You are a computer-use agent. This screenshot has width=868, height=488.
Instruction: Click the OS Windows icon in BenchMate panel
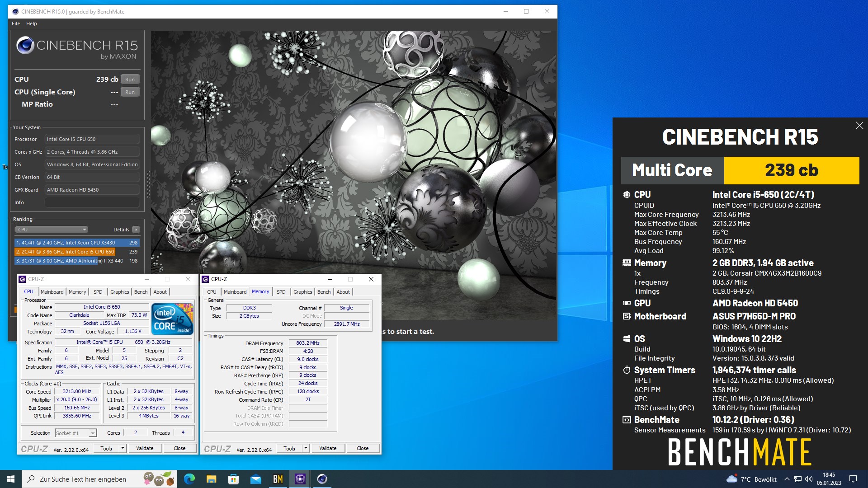627,339
